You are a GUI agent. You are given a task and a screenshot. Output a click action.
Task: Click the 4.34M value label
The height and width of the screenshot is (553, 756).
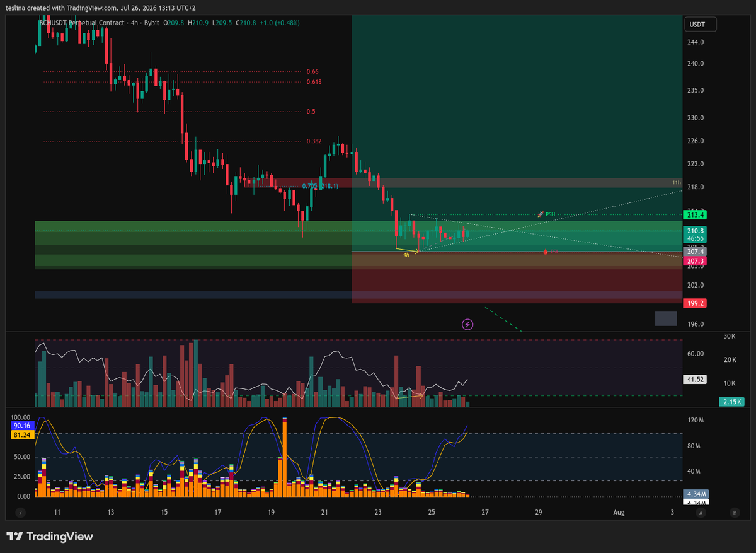pos(696,494)
